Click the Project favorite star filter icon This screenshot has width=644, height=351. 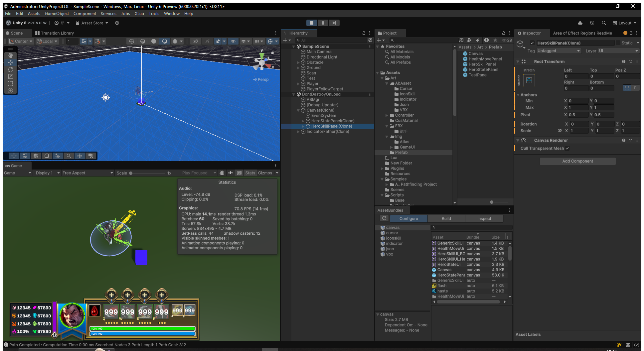[x=495, y=40]
